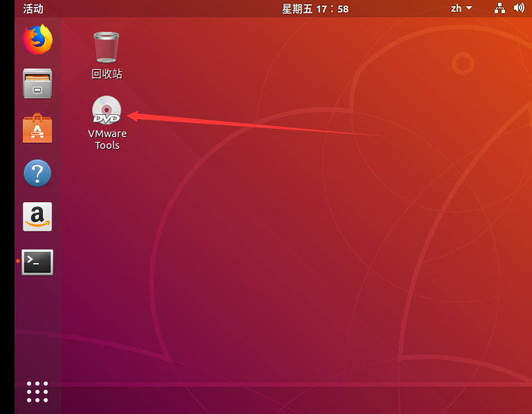Select the Trash (回收站) desktop icon
The image size is (532, 414).
pos(106,48)
